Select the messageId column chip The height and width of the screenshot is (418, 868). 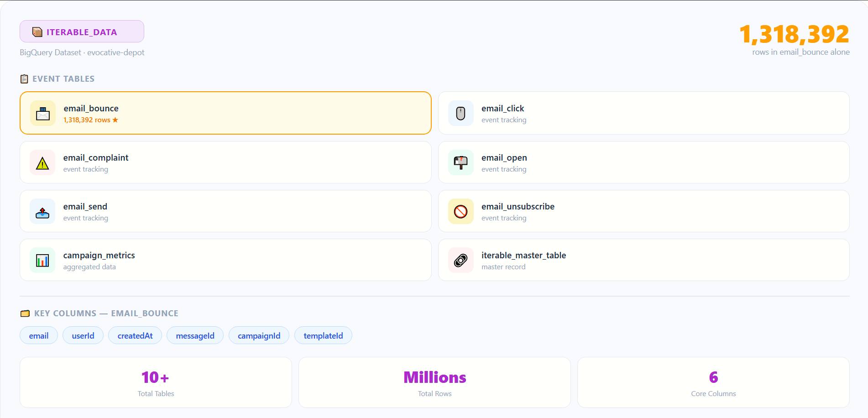(195, 335)
